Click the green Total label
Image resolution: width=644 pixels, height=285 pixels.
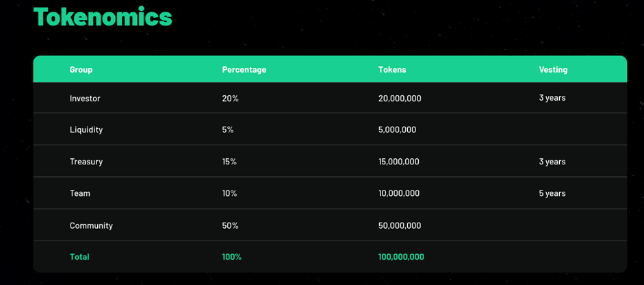(79, 257)
